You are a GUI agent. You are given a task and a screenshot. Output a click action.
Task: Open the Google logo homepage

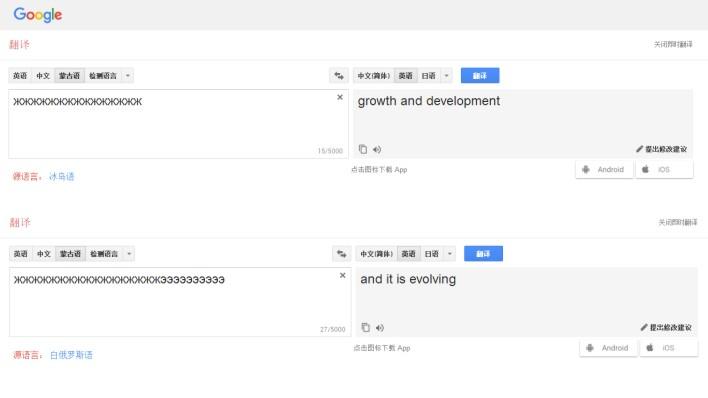[x=38, y=14]
